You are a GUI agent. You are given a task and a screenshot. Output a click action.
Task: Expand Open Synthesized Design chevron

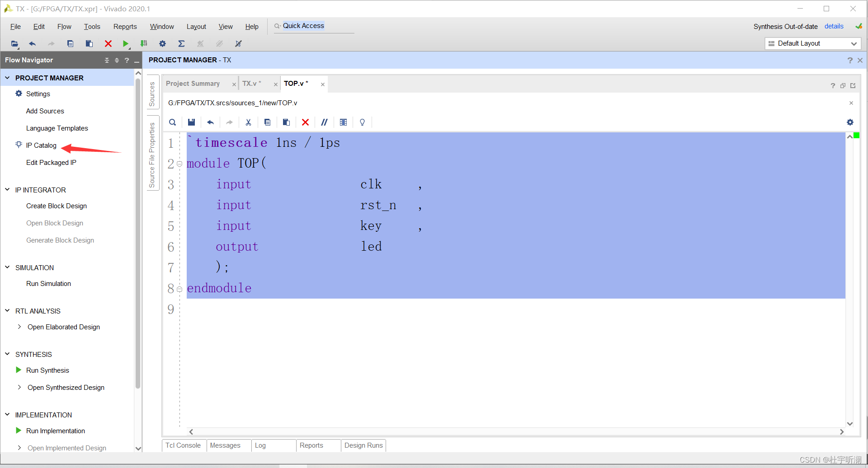(19, 387)
